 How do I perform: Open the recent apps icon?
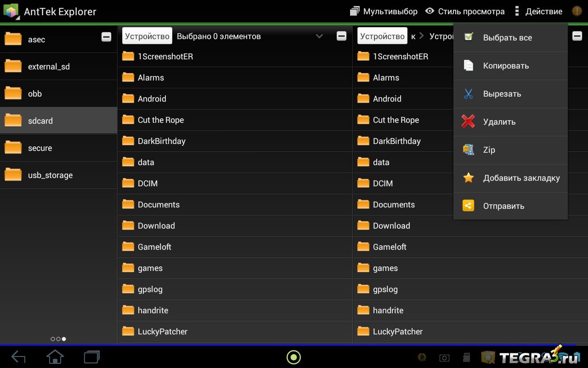(x=92, y=357)
